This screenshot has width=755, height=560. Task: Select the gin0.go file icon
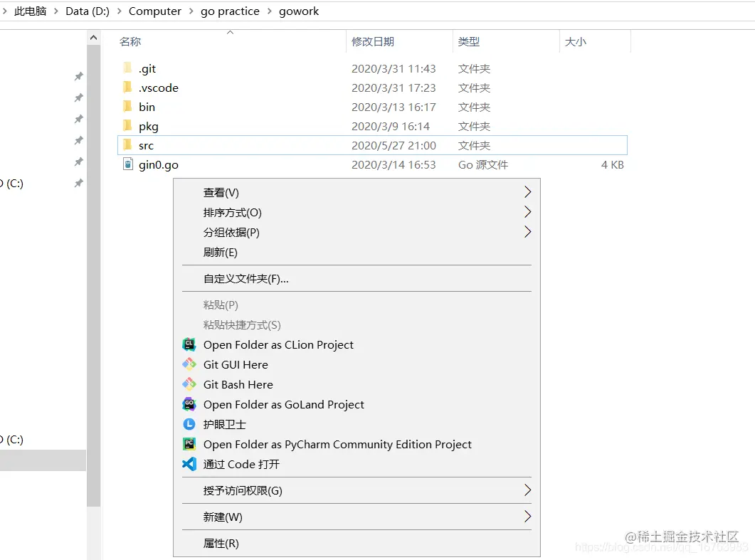tap(127, 164)
